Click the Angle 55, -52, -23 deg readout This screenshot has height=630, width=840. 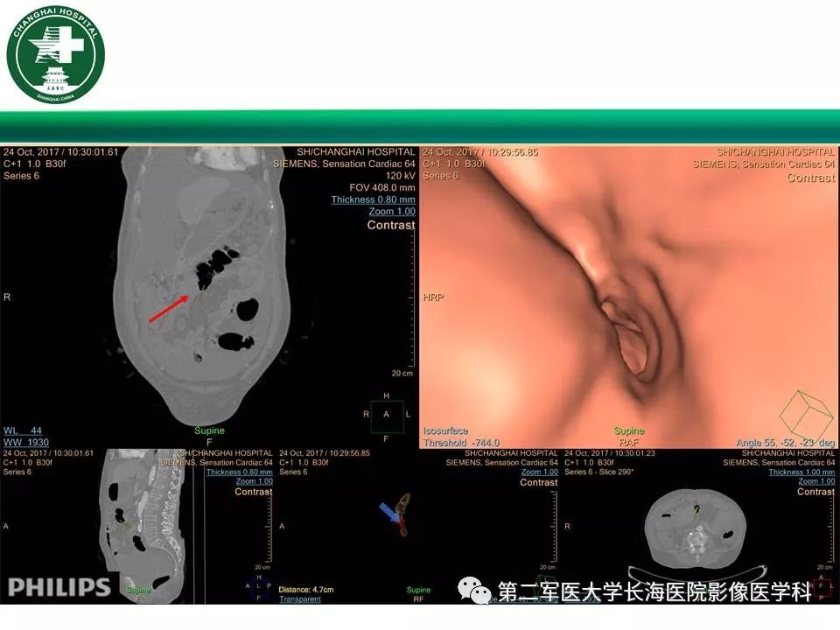tap(786, 443)
